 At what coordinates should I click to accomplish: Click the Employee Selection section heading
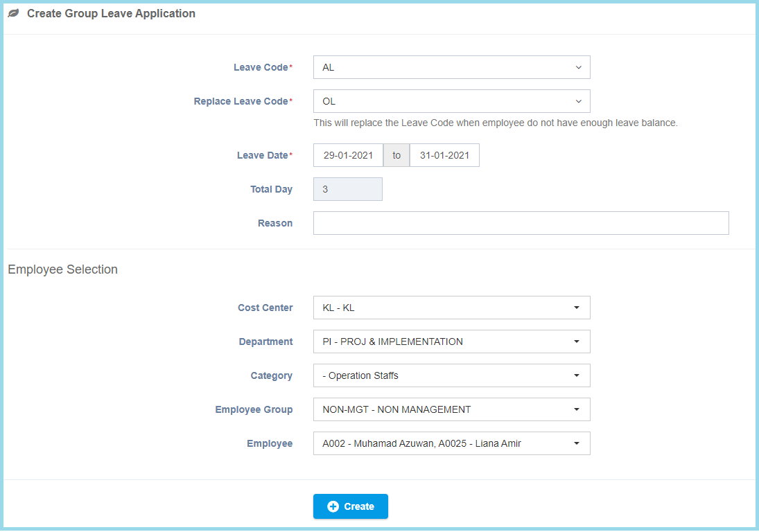pos(62,269)
